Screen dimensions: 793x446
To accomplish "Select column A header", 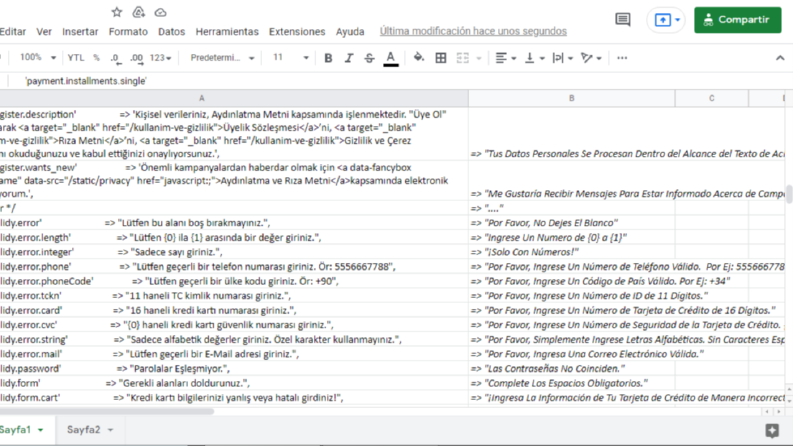I will click(x=201, y=98).
